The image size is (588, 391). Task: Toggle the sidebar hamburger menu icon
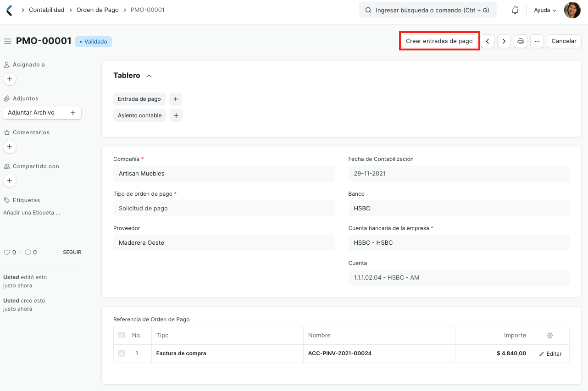[7, 41]
